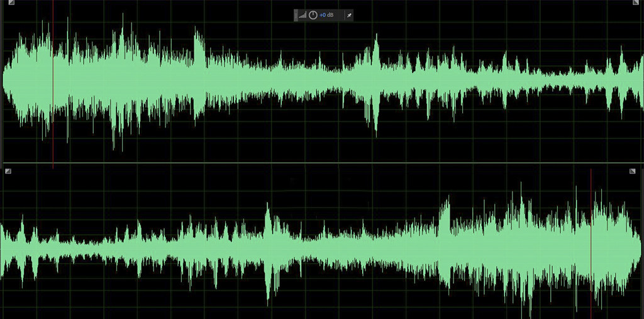Grab the HUD drag grip handle
Screen dimensions: 644x319
[x=296, y=15]
